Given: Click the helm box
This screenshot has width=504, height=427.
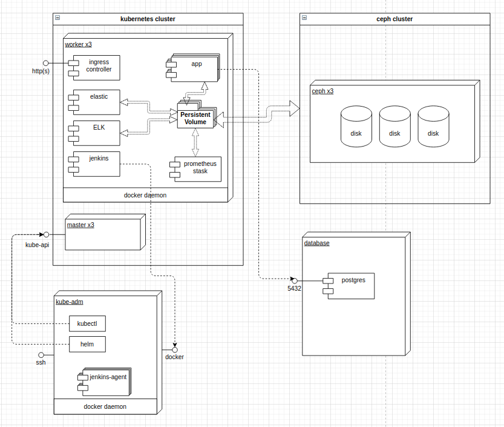Looking at the screenshot, I should coord(87,345).
